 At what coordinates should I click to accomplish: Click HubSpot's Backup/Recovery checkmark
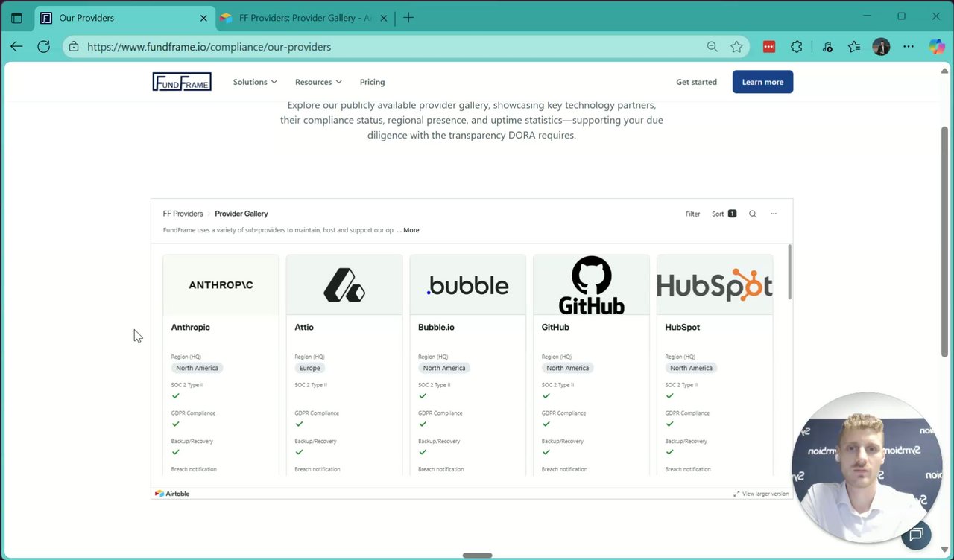coord(669,452)
